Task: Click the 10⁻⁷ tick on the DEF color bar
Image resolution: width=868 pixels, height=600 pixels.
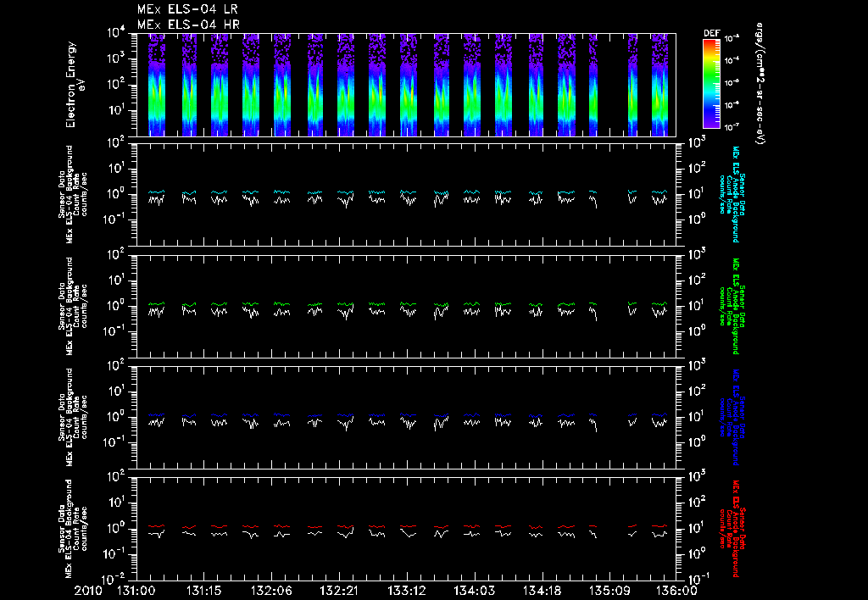Action: [732, 127]
